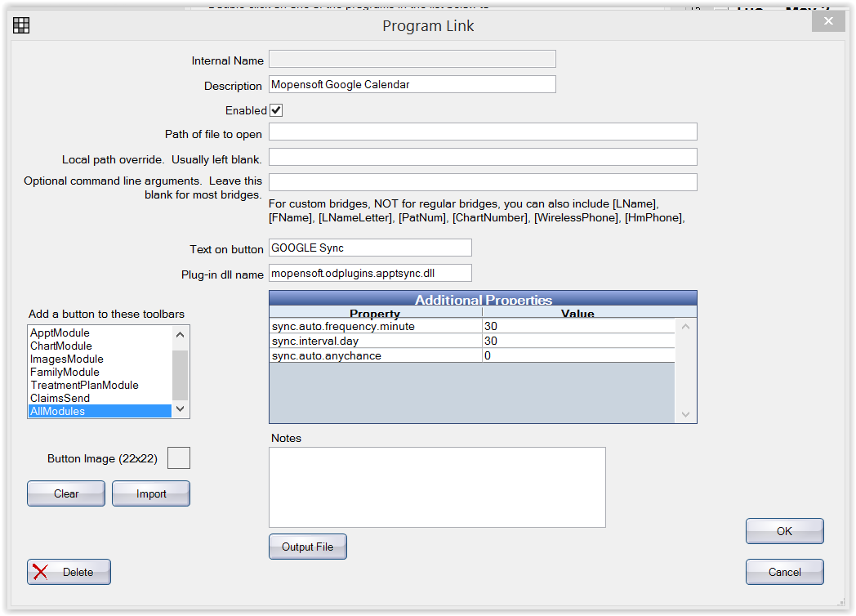The image size is (856, 616).
Task: Import a button image
Action: (x=151, y=493)
